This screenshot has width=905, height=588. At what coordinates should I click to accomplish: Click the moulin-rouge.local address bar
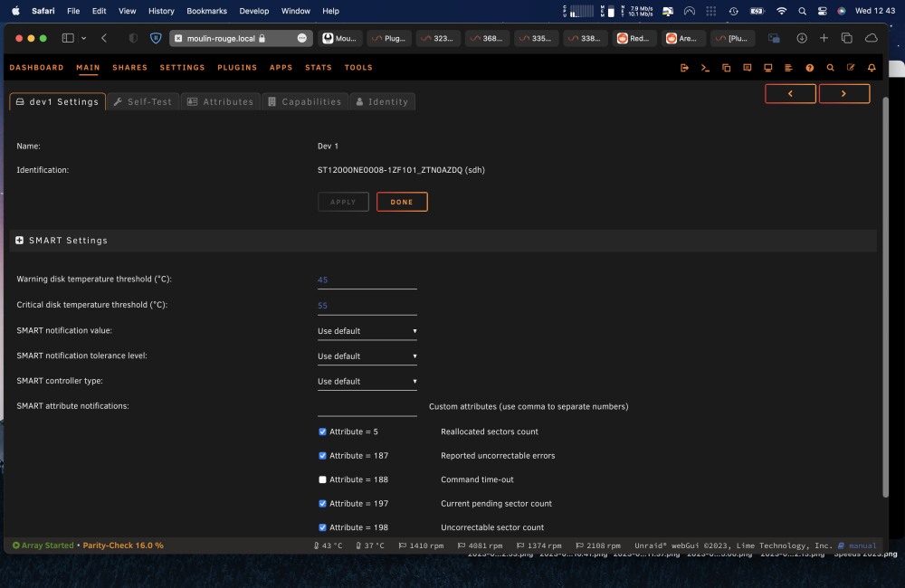coord(241,38)
